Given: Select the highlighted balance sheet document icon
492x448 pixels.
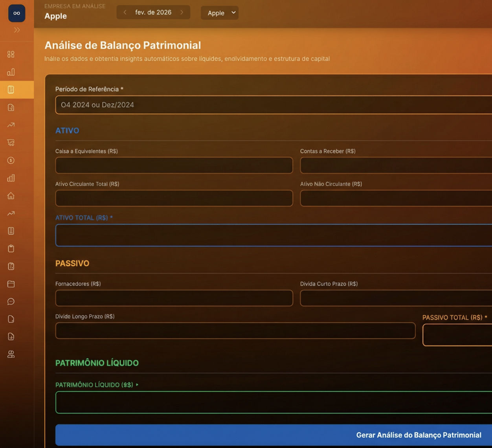Looking at the screenshot, I should pos(11,90).
